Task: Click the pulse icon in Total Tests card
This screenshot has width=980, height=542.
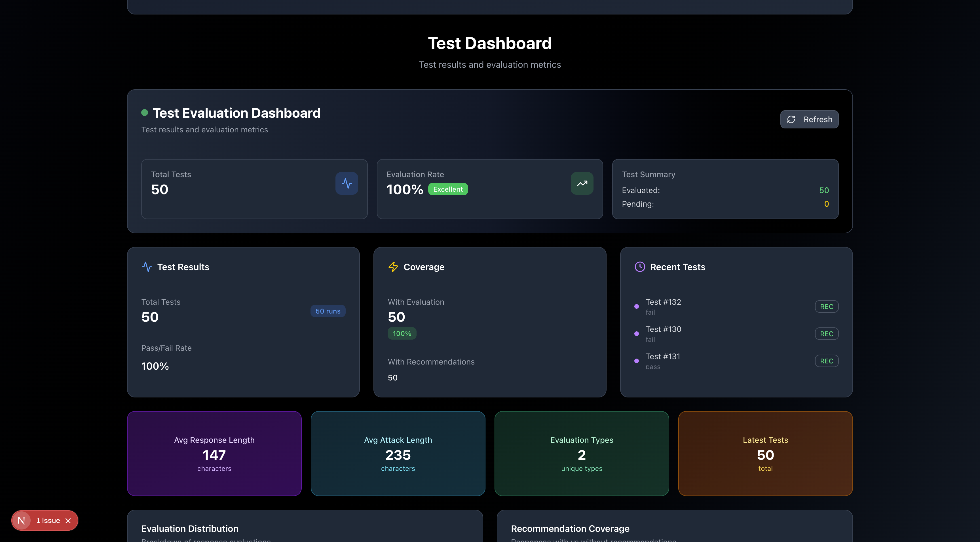Action: pos(347,183)
